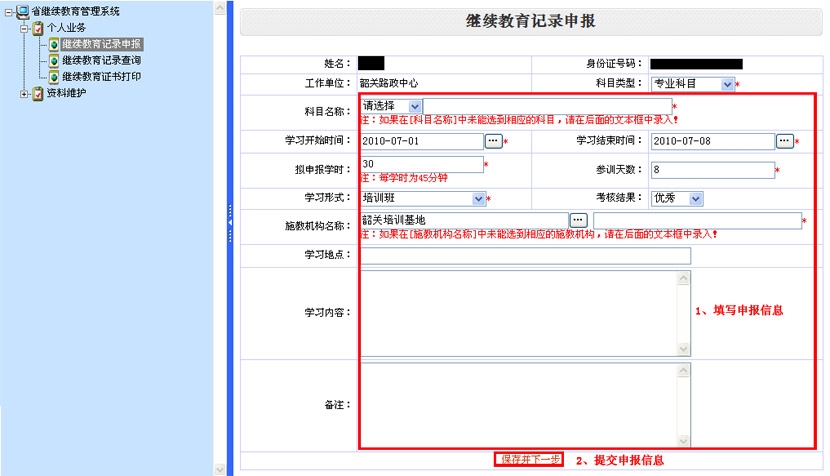Collapse the 个人业务 tree node
The image size is (830, 476).
point(24,28)
